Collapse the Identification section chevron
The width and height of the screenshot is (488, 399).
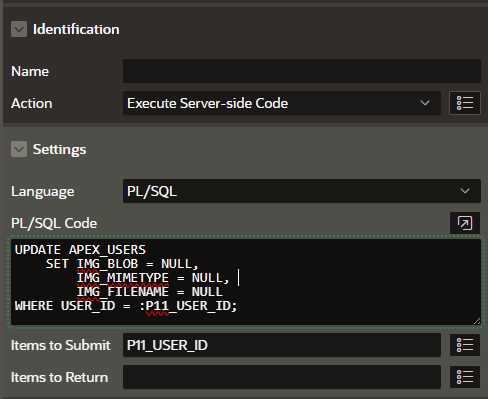pos(19,29)
